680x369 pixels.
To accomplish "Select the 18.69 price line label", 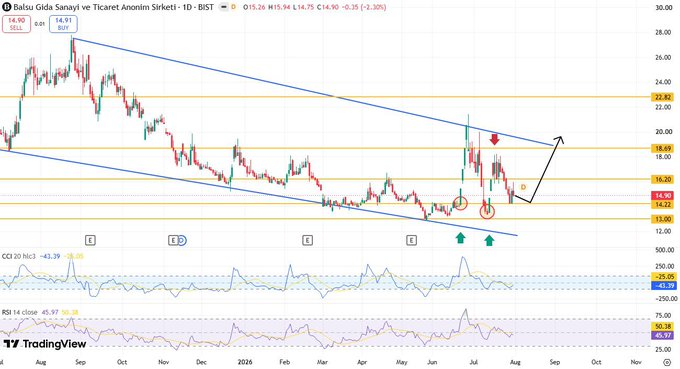I will [x=663, y=148].
